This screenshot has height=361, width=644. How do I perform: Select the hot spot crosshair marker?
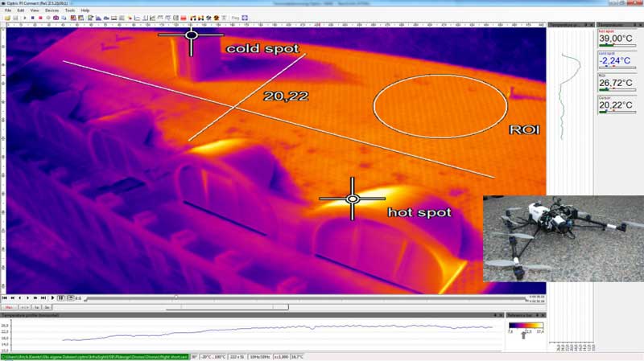(352, 199)
